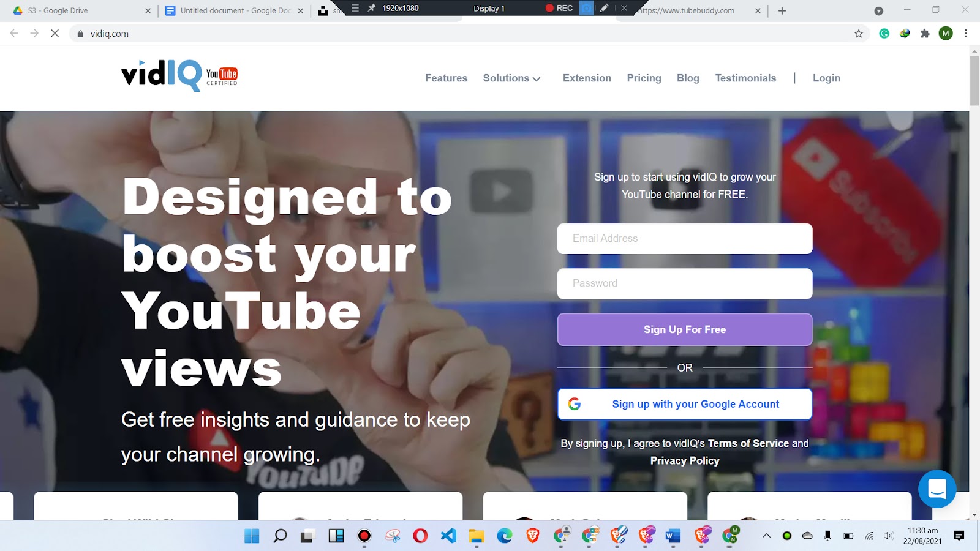Viewport: 980px width, 551px height.
Task: Click the site lock icon in the address bar
Action: 80,34
